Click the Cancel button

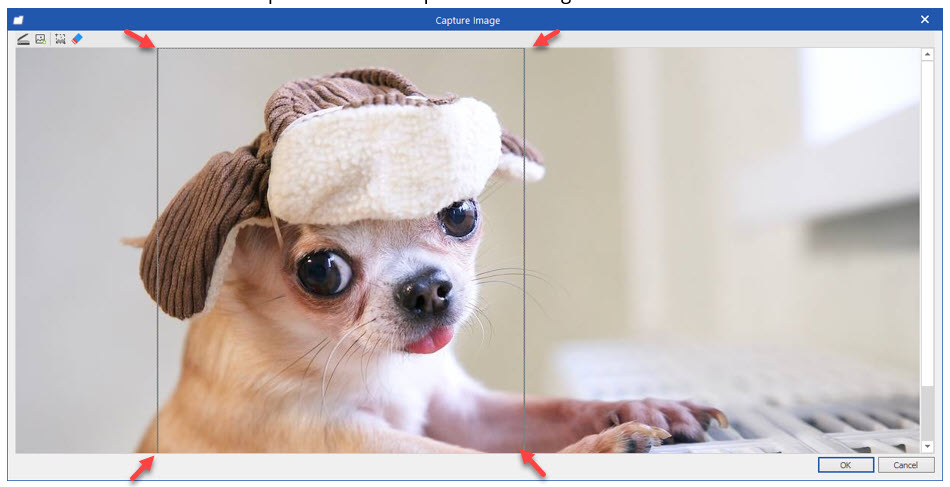(x=906, y=465)
